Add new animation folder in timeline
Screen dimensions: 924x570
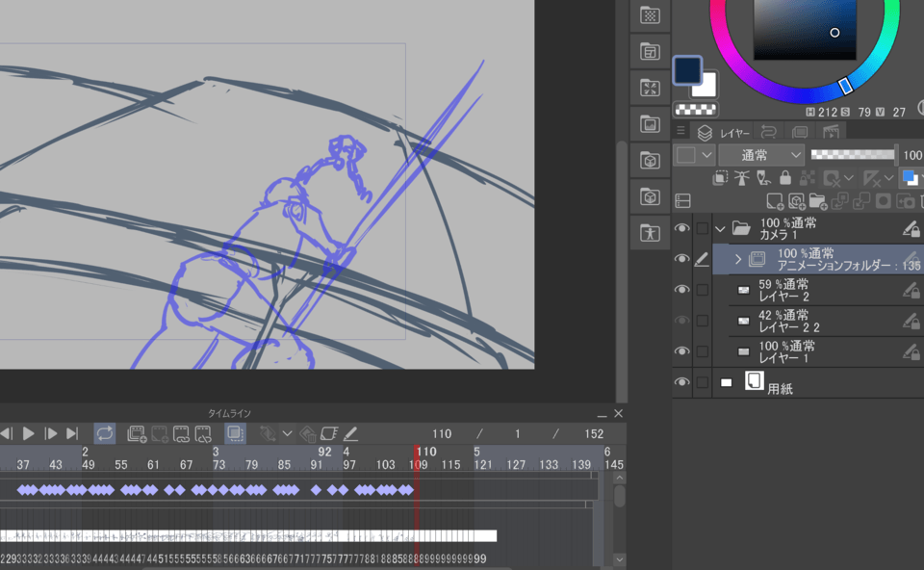pyautogui.click(x=137, y=434)
